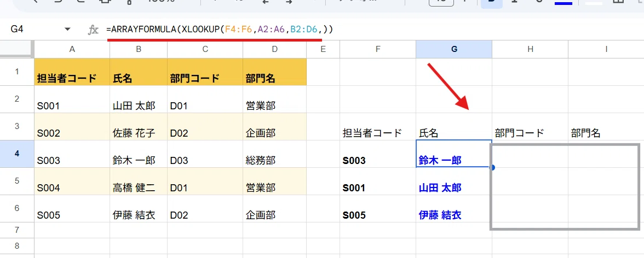Select cell 山田 太郎 in column B
The width and height of the screenshot is (644, 258).
coord(139,99)
